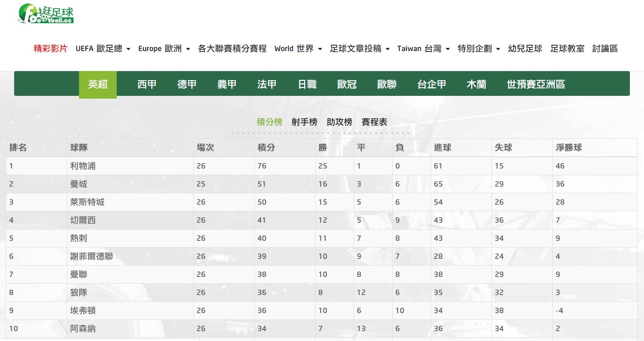The width and height of the screenshot is (644, 341).
Task: Click team name 熱刺
Action: tap(79, 238)
